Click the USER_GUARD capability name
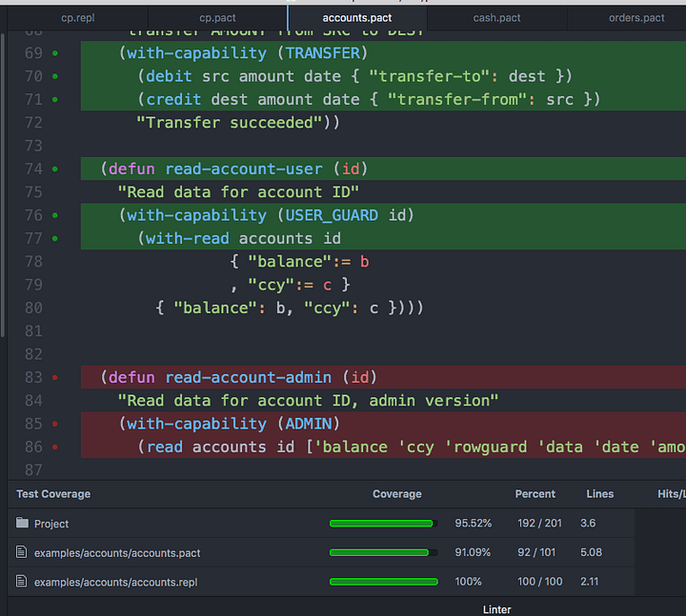Screen dimensions: 686x616 332,215
